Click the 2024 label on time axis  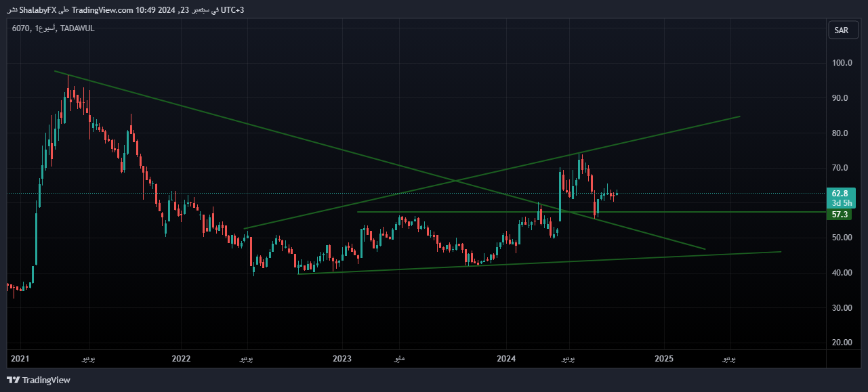click(x=505, y=358)
